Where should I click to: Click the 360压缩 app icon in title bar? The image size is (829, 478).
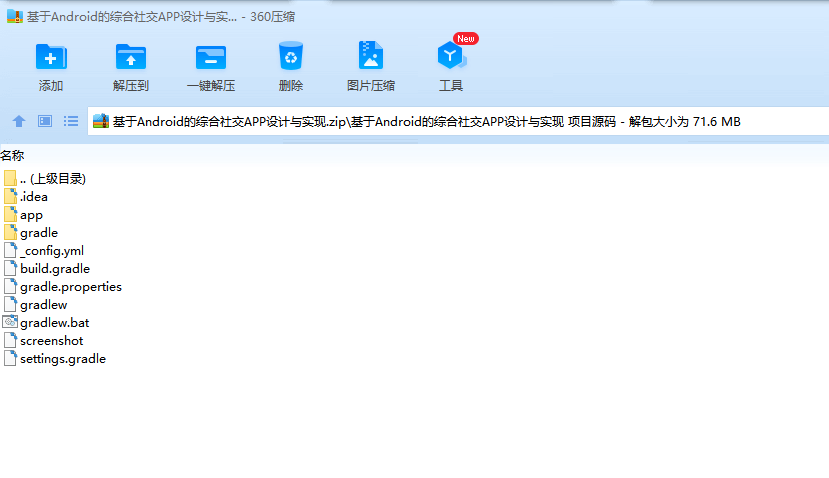[15, 16]
